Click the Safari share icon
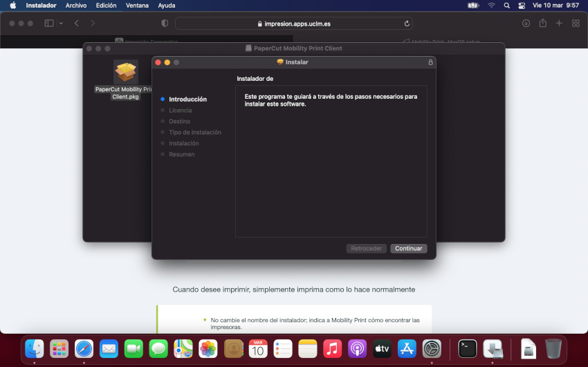The image size is (588, 367). [x=542, y=23]
